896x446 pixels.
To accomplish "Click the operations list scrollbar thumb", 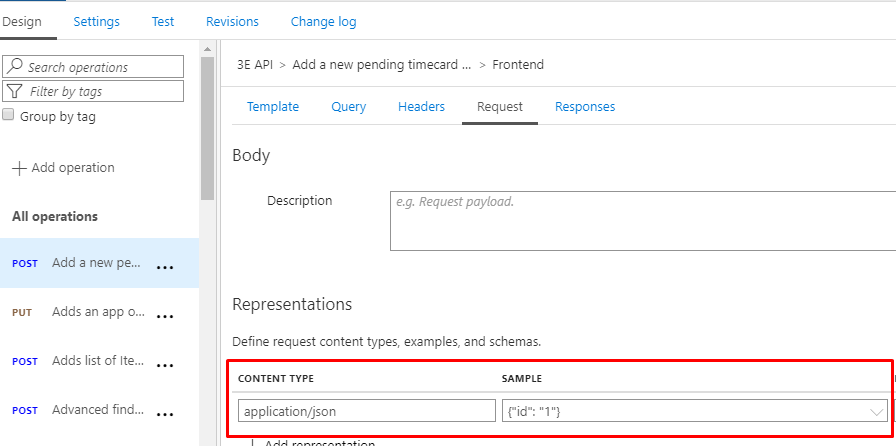I will 207,129.
